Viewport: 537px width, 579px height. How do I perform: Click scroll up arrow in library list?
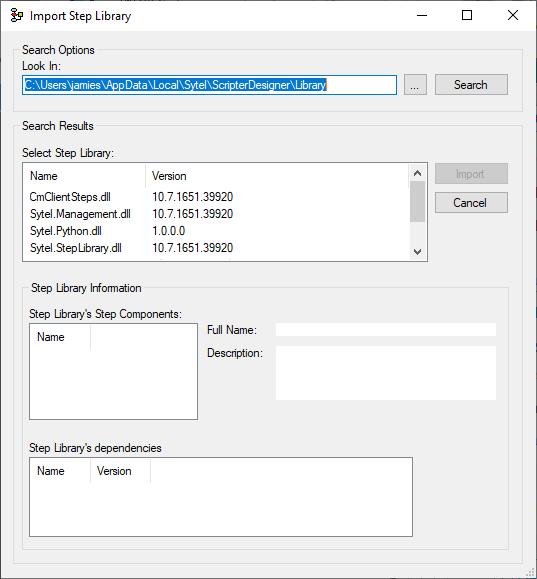417,173
